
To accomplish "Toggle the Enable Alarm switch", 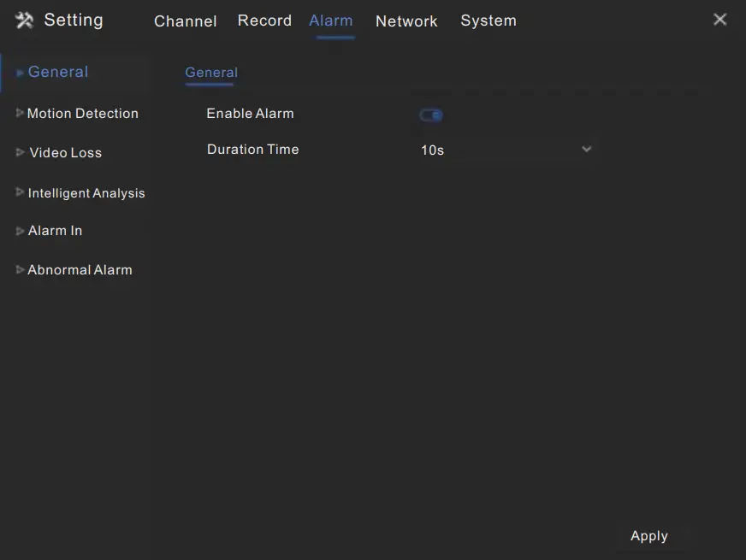I will (431, 115).
